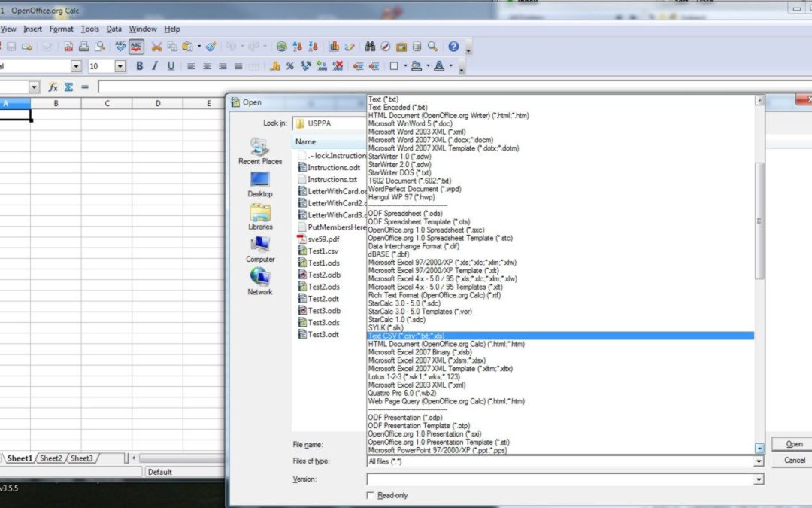Click the Sum sigma icon

point(68,87)
